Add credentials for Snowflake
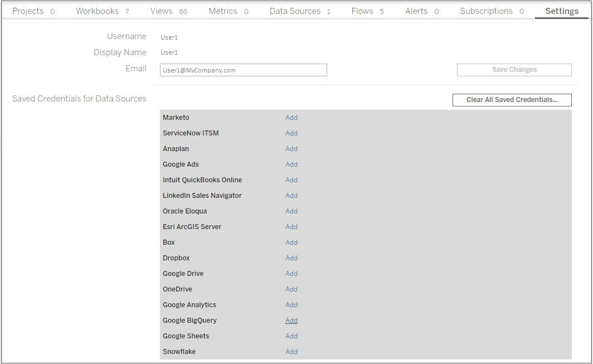The width and height of the screenshot is (593, 364). pos(291,352)
